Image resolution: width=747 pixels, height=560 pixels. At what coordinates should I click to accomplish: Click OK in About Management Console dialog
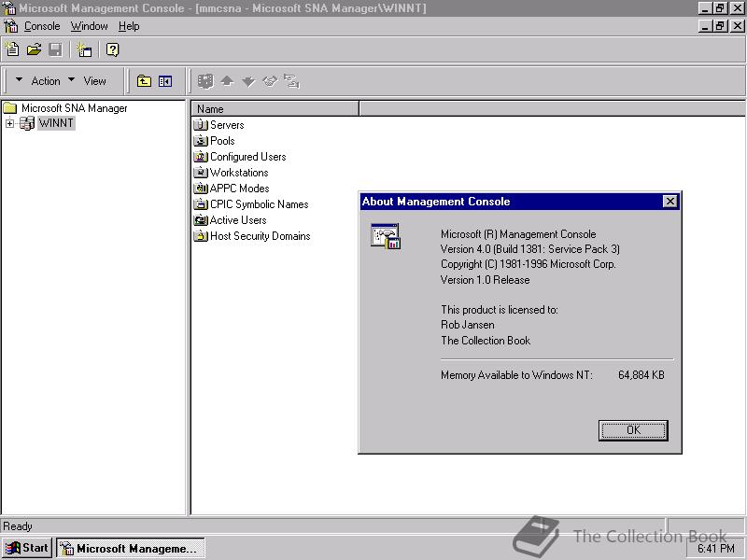[x=633, y=430]
